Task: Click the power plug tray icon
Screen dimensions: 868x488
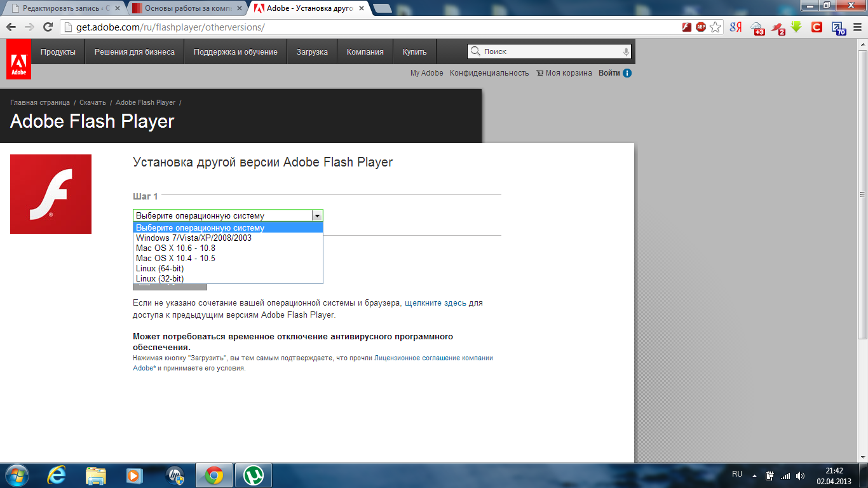Action: [x=770, y=475]
